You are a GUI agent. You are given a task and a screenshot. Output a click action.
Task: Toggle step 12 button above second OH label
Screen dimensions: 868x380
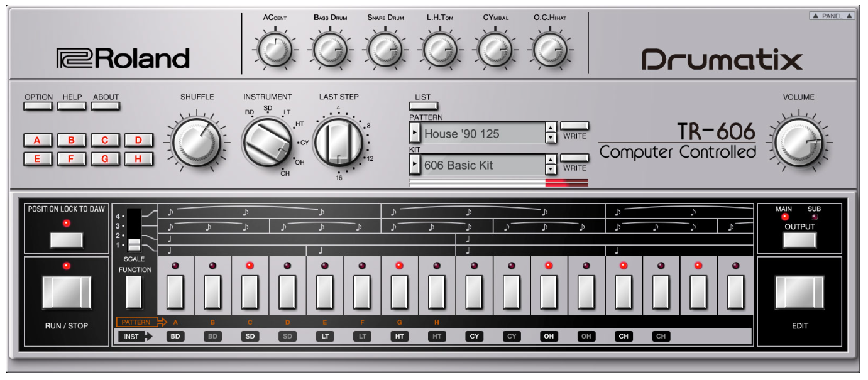point(586,291)
